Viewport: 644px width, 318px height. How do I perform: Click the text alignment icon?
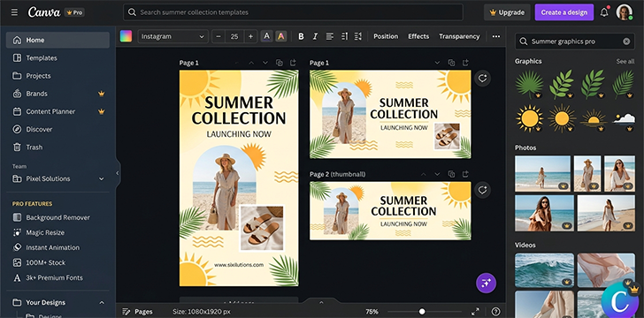point(329,36)
